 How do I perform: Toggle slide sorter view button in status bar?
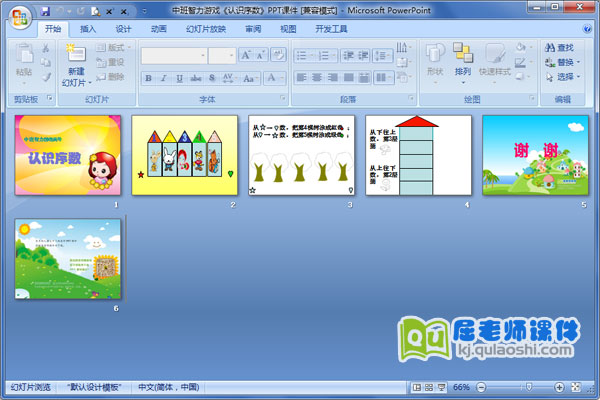tap(429, 387)
